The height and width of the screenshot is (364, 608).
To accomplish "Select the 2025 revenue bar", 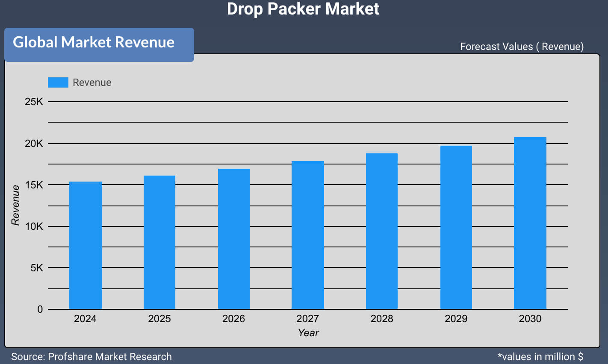I will 159,242.
